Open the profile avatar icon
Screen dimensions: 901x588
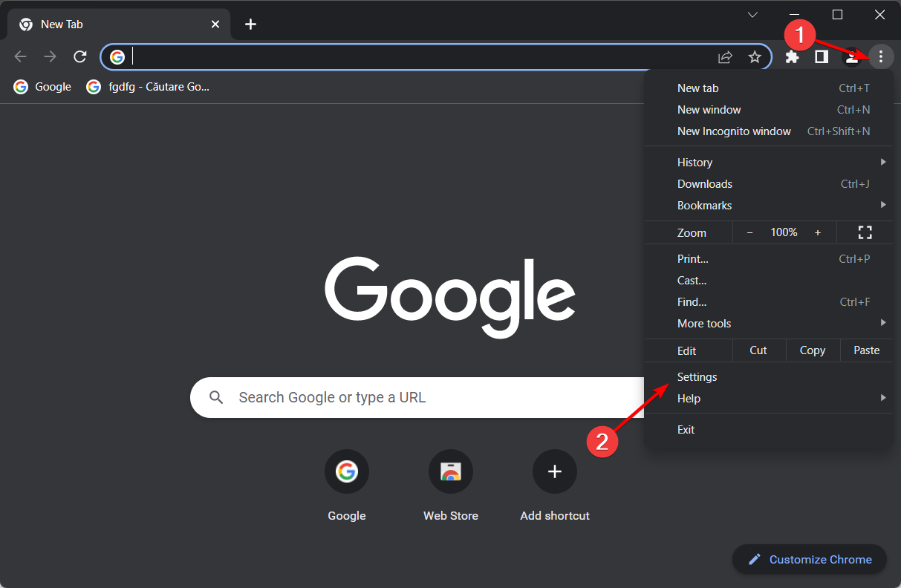pyautogui.click(x=851, y=57)
